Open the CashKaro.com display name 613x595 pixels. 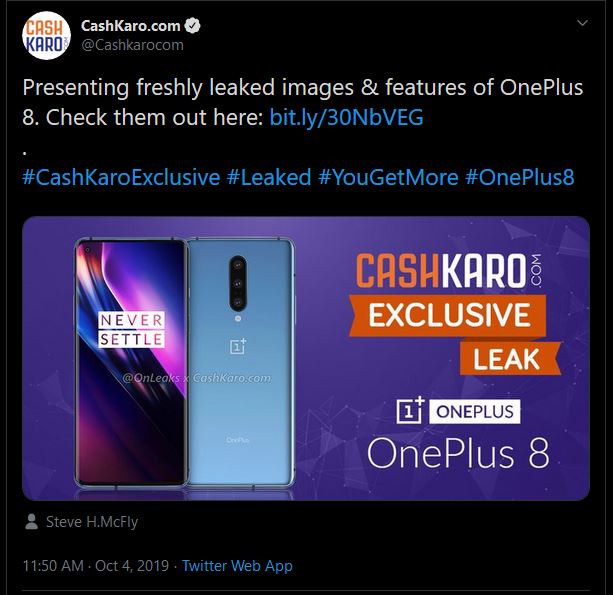point(131,25)
